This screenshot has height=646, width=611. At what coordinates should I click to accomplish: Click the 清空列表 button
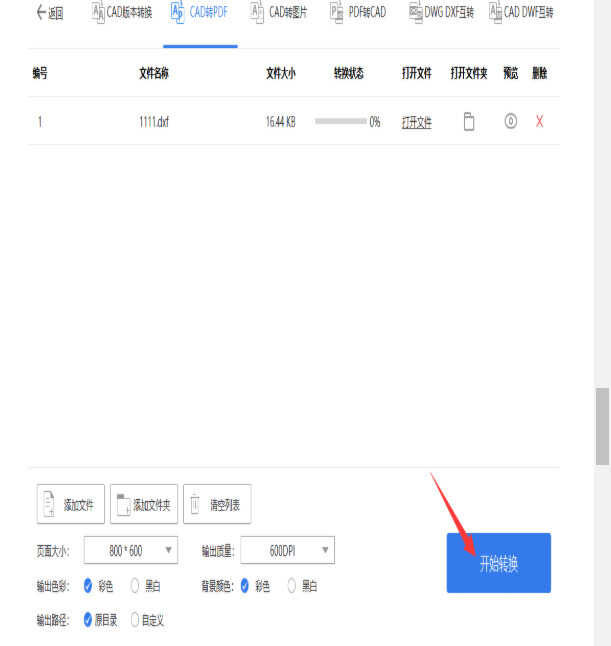point(217,504)
